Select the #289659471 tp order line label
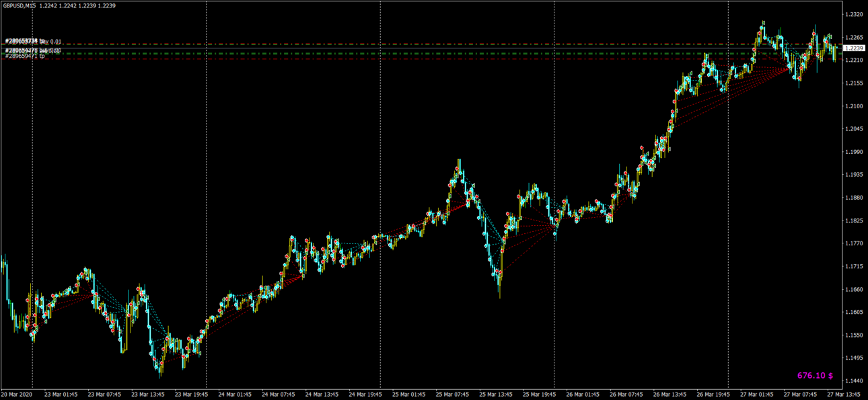868x400 pixels. click(25, 56)
